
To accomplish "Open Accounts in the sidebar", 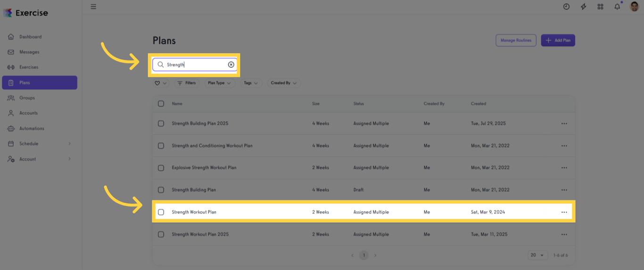I will pyautogui.click(x=40, y=113).
